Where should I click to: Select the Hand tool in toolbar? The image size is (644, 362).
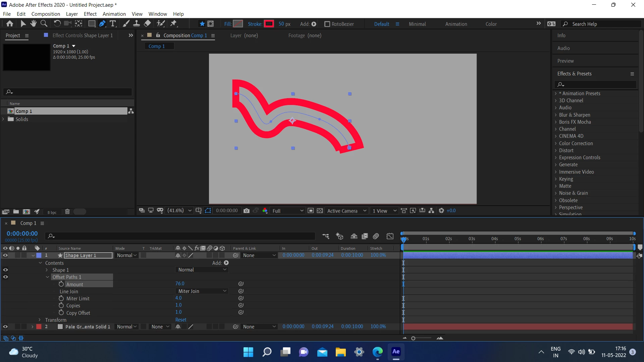[33, 23]
